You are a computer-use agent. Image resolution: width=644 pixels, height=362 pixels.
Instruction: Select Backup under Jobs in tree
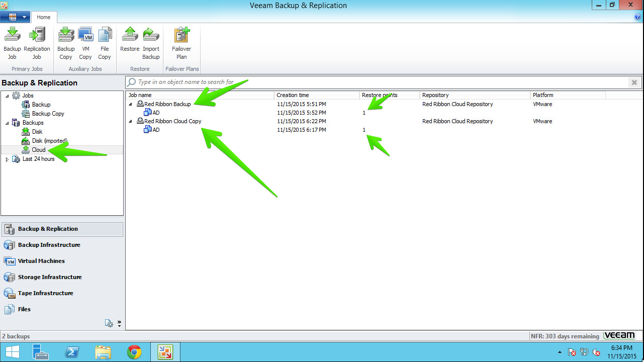(x=41, y=105)
